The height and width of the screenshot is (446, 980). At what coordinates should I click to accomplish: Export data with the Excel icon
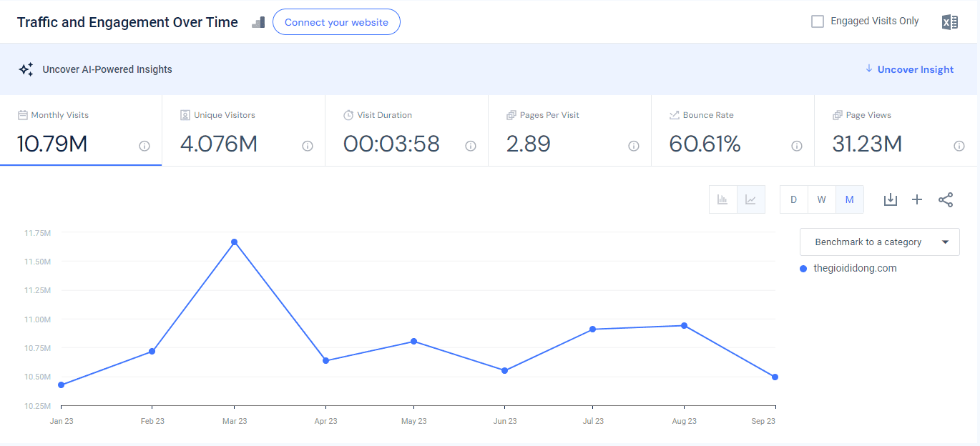click(949, 22)
